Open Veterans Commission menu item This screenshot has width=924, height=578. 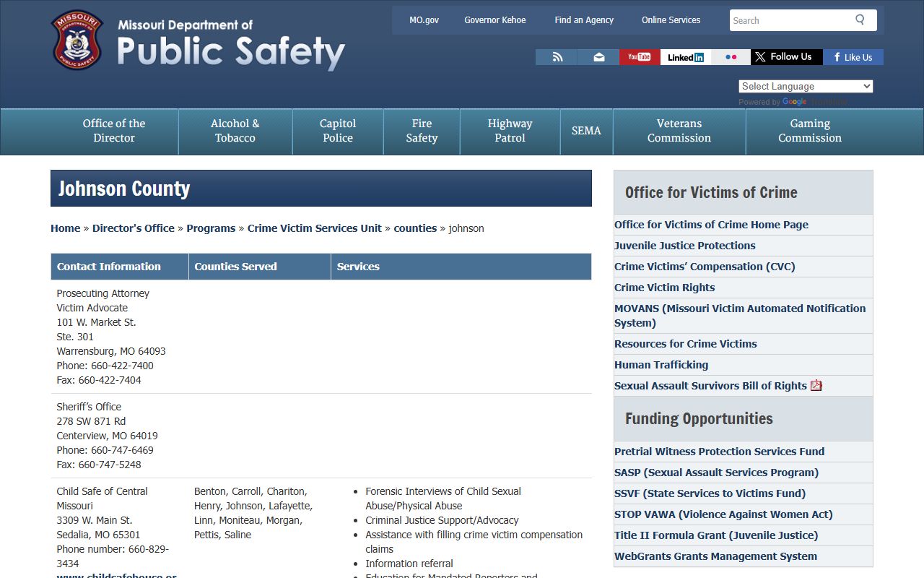click(x=679, y=131)
